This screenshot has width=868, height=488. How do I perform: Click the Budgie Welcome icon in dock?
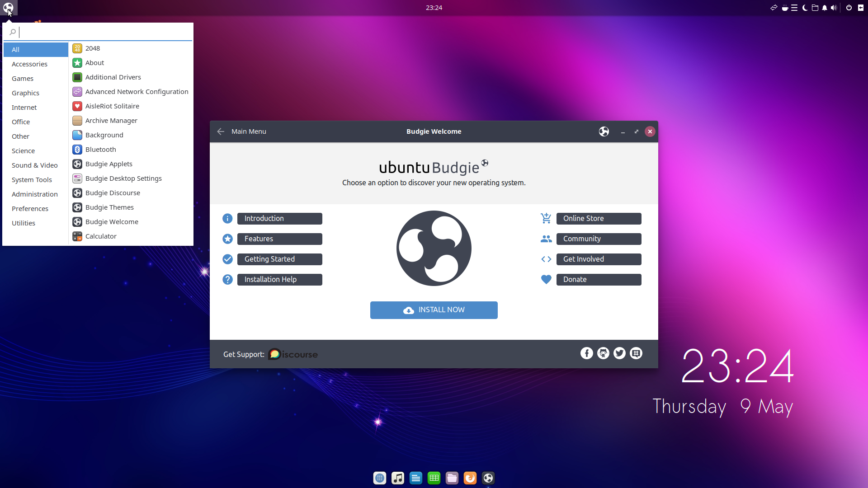click(488, 478)
